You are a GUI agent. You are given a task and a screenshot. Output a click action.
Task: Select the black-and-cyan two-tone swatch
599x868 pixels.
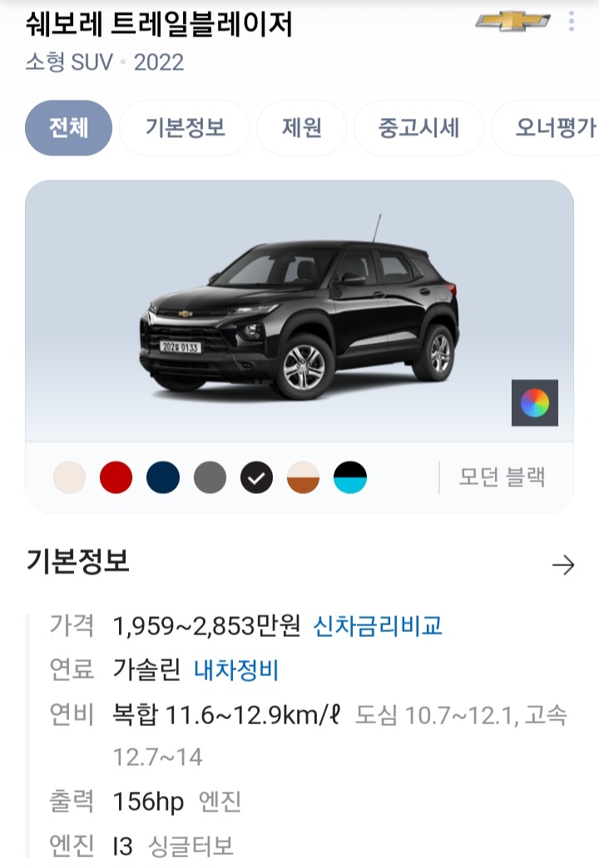350,477
